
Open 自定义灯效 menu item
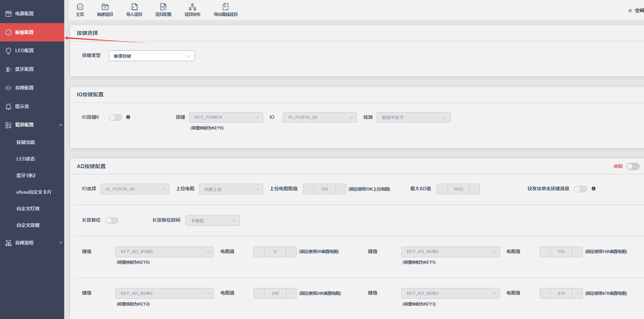pos(28,209)
